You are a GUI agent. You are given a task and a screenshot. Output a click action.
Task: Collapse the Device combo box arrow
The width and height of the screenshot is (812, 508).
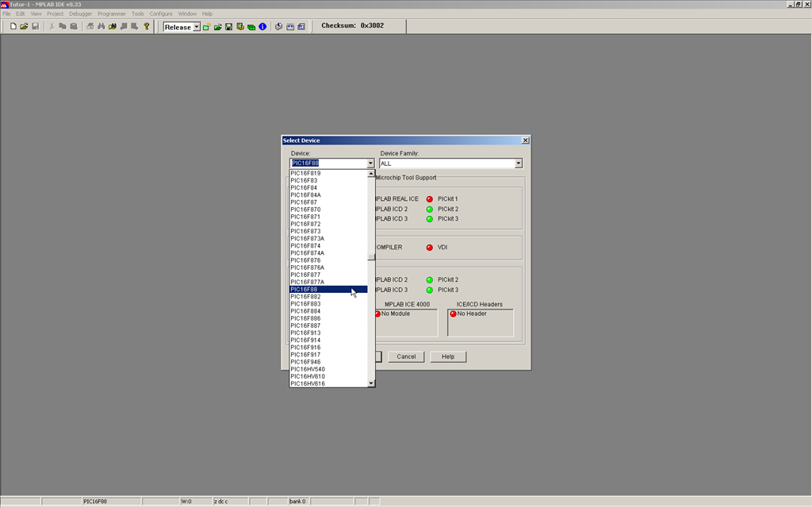click(370, 164)
